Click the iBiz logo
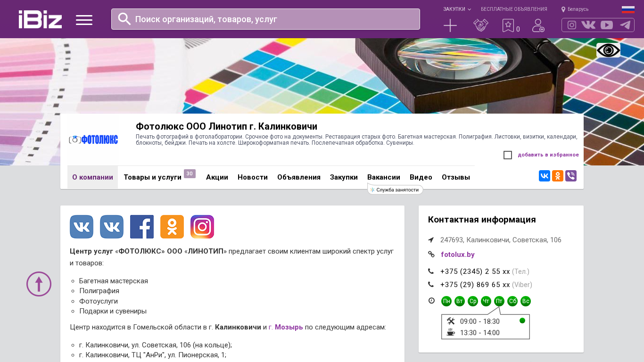Image resolution: width=644 pixels, height=362 pixels. tap(40, 19)
